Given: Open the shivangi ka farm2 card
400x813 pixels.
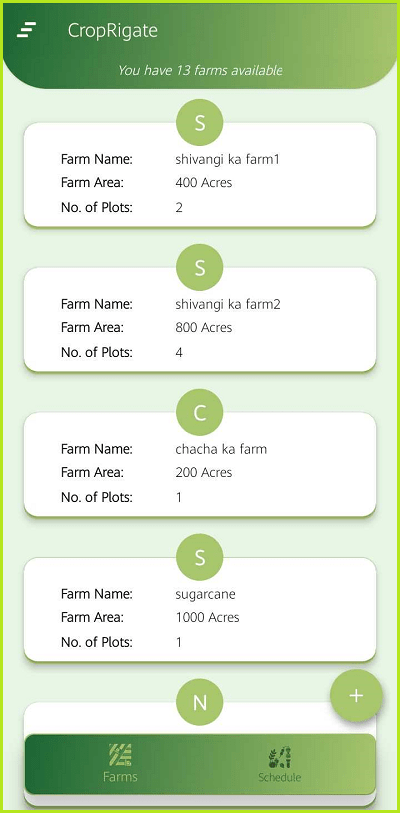Looking at the screenshot, I should click(x=200, y=319).
